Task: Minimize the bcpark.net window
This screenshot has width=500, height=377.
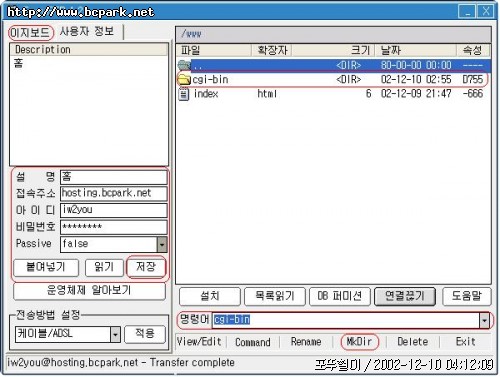Action: [467, 12]
